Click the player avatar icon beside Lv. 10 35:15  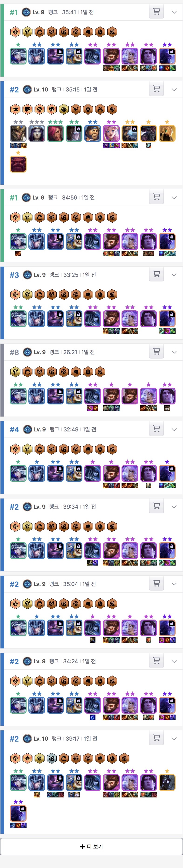coord(27,89)
